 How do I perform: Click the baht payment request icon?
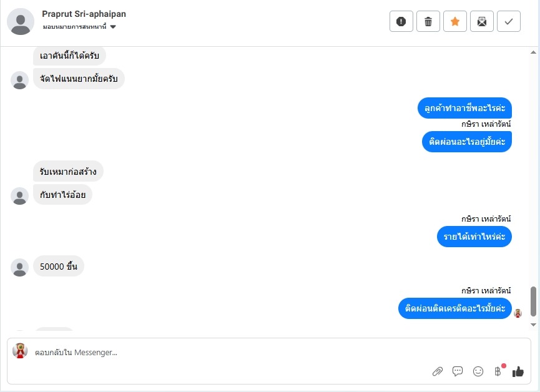pos(498,371)
